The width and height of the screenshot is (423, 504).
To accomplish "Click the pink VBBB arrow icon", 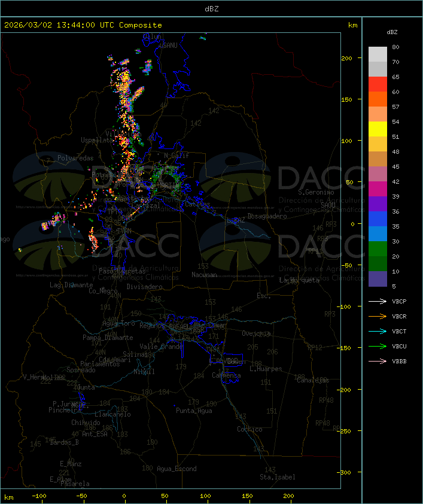I will (x=378, y=361).
